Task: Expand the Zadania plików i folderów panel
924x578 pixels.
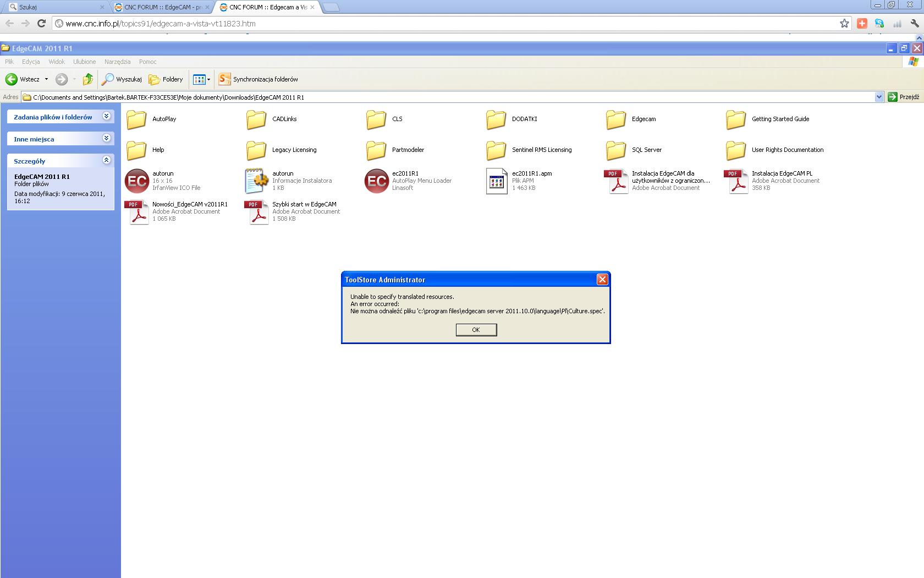Action: 107,116
